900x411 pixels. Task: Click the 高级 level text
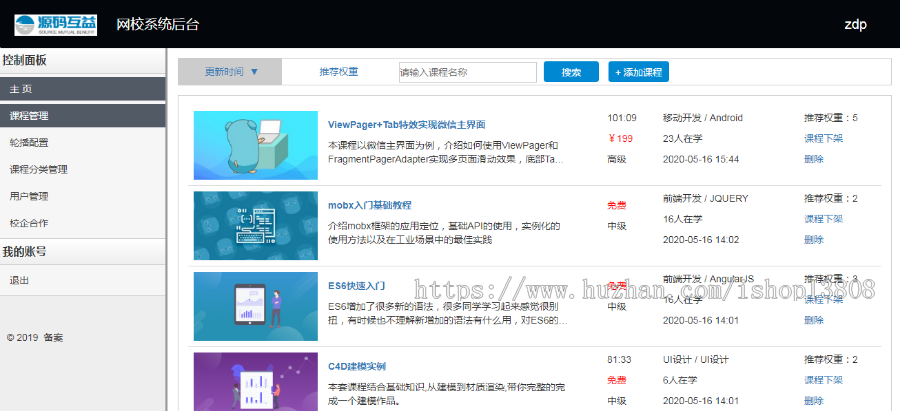point(617,159)
